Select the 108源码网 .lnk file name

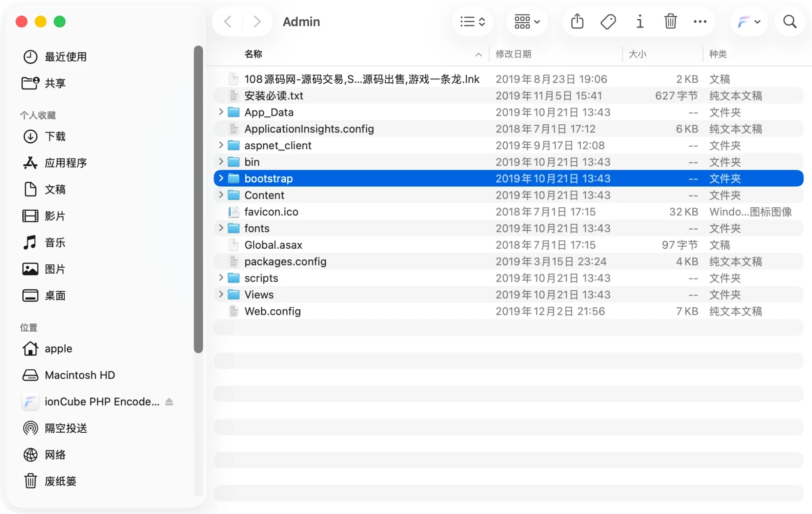[362, 79]
